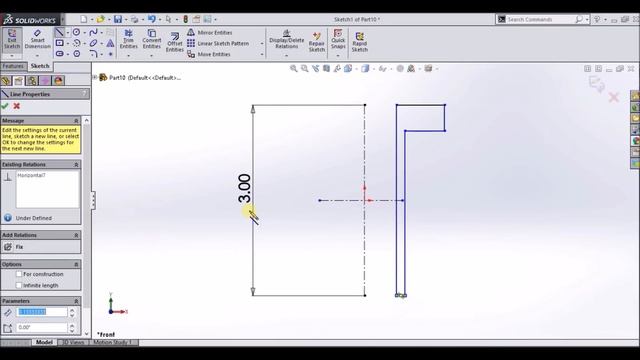Collapse the Options section

tap(76, 264)
